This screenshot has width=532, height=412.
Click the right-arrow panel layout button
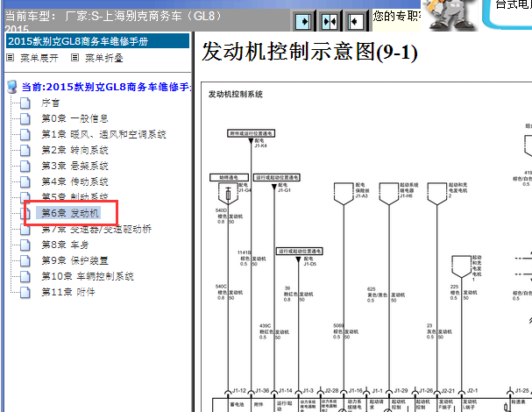pos(303,22)
